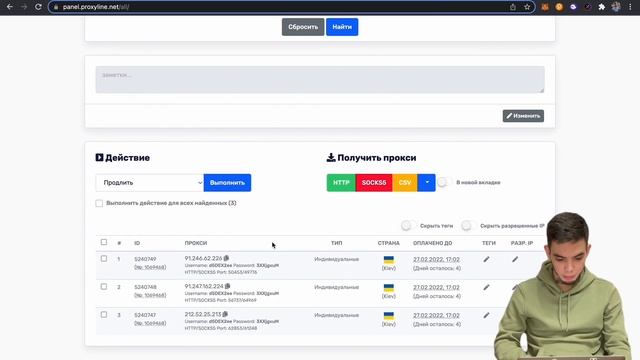The height and width of the screenshot is (360, 640).
Task: Click Ukraine flag in row 3
Action: 389,316
